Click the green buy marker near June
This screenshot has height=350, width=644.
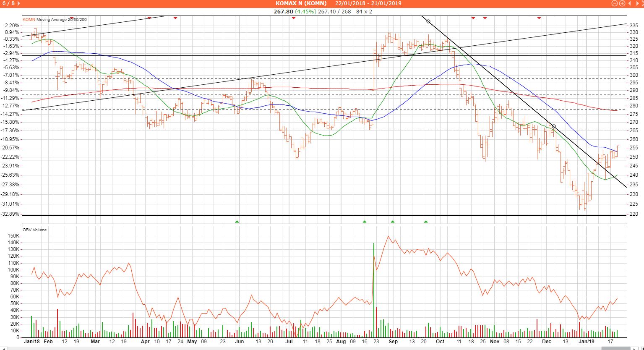coord(237,221)
